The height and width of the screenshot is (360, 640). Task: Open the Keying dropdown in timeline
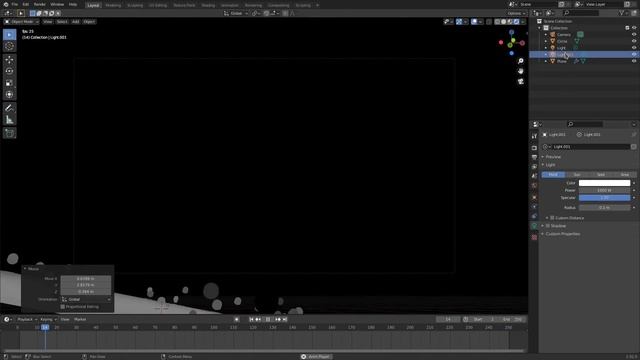point(48,319)
